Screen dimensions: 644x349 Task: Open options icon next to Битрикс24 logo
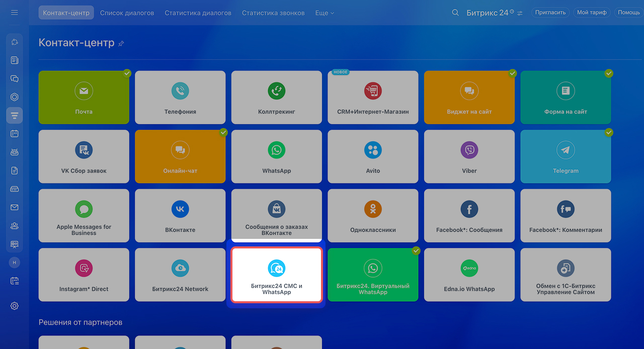[520, 13]
